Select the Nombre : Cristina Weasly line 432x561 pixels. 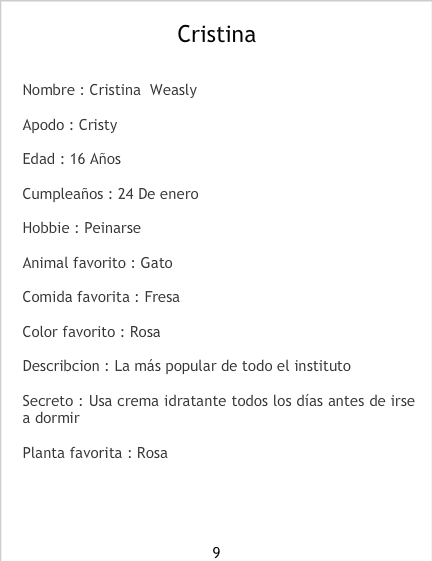coord(110,90)
